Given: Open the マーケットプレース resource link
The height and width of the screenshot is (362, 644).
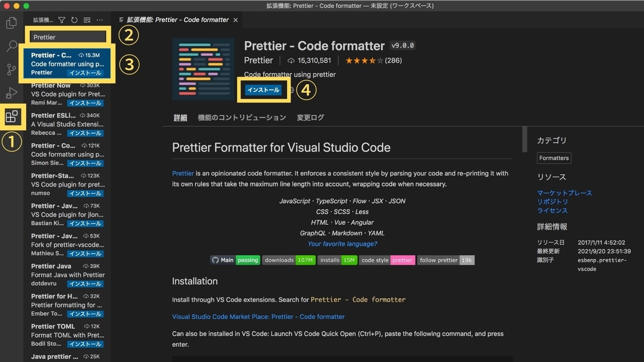Looking at the screenshot, I should (565, 193).
